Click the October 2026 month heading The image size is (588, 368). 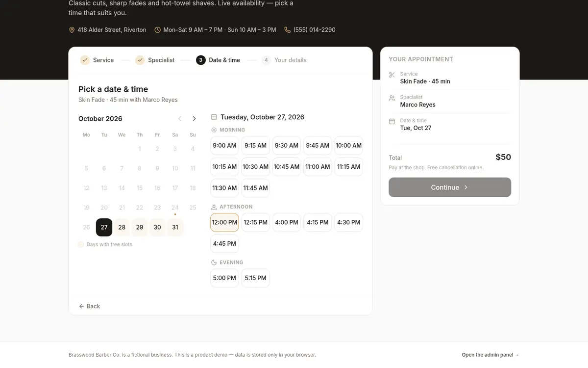point(100,119)
